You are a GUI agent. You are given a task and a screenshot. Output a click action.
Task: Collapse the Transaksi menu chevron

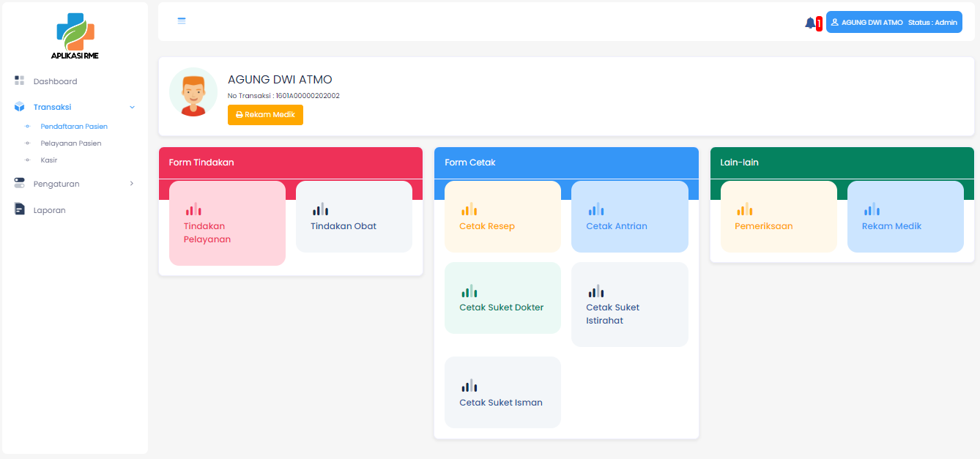(132, 107)
